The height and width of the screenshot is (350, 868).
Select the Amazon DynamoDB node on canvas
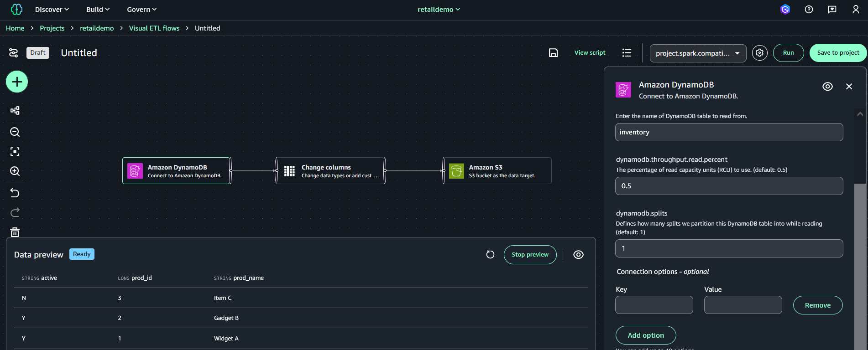pyautogui.click(x=176, y=171)
